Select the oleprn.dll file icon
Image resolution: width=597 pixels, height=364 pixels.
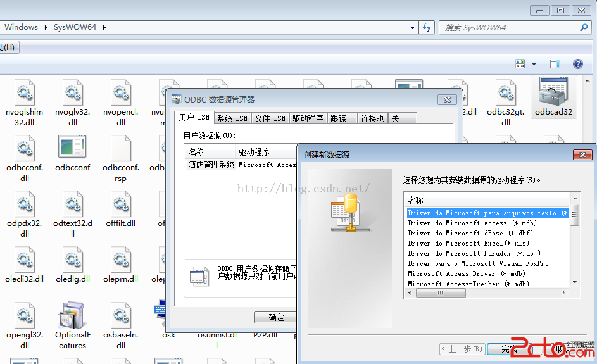(121, 260)
